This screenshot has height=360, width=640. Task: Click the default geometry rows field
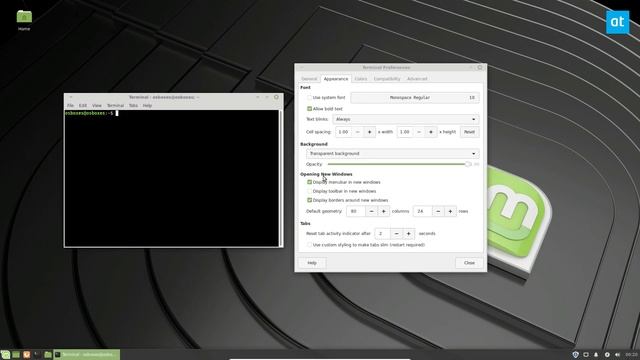(423, 211)
